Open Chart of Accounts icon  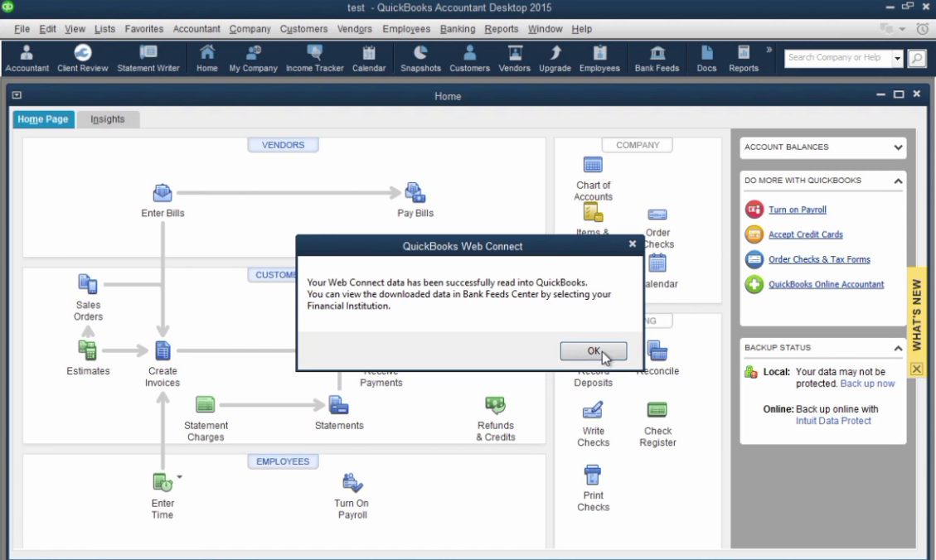[593, 165]
